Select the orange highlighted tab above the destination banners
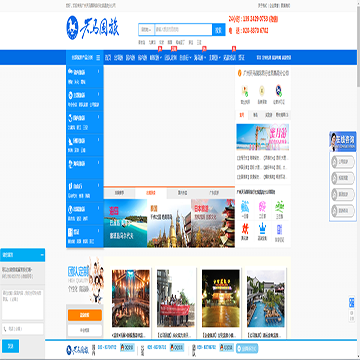 click(151, 193)
